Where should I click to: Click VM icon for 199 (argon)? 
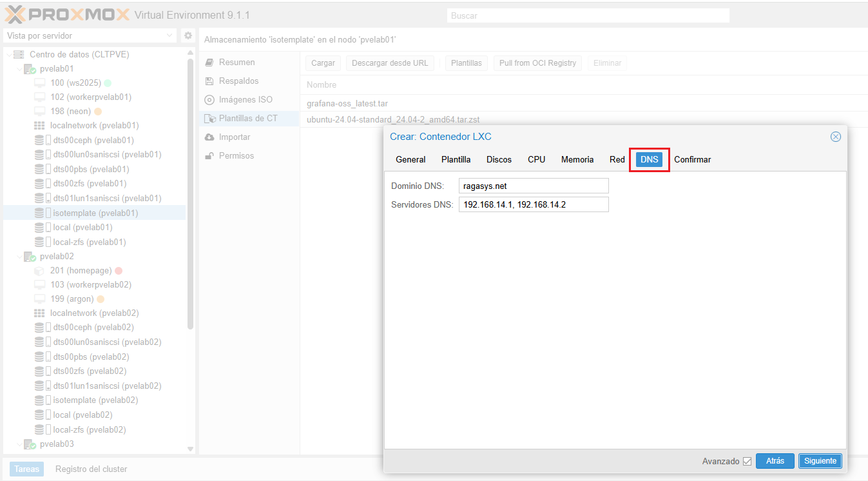click(40, 299)
